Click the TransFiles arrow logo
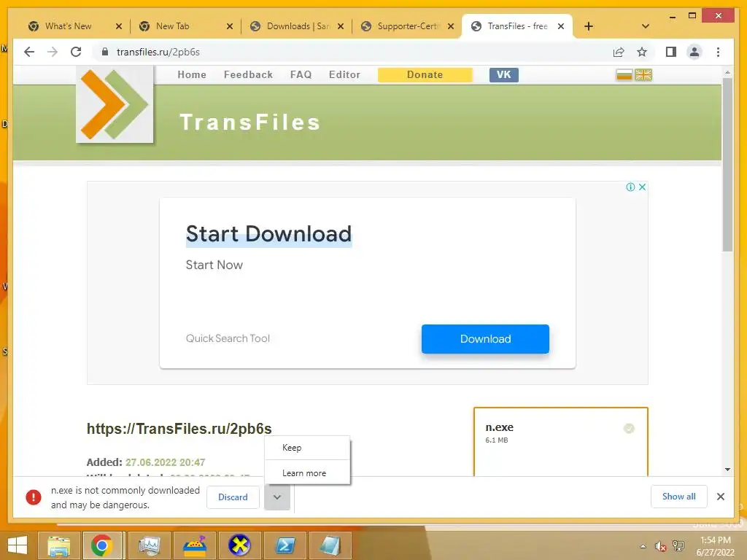The image size is (747, 560). (115, 104)
